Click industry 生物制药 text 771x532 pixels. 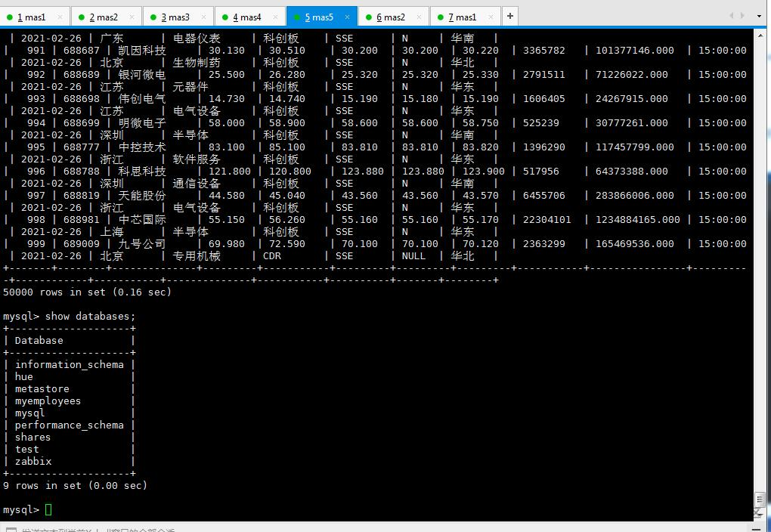tap(197, 63)
